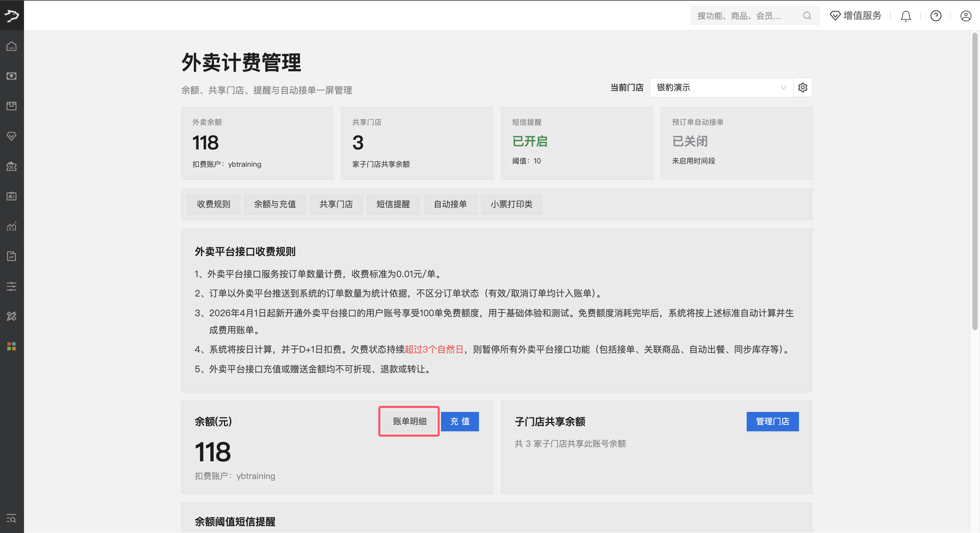
Task: Open the product box icon in sidebar
Action: (x=11, y=106)
